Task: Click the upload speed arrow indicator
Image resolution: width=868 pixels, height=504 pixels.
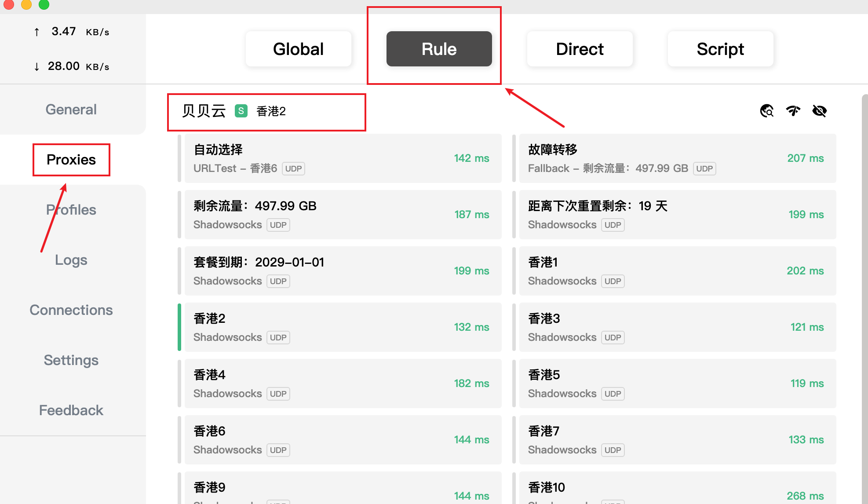Action: [36, 32]
